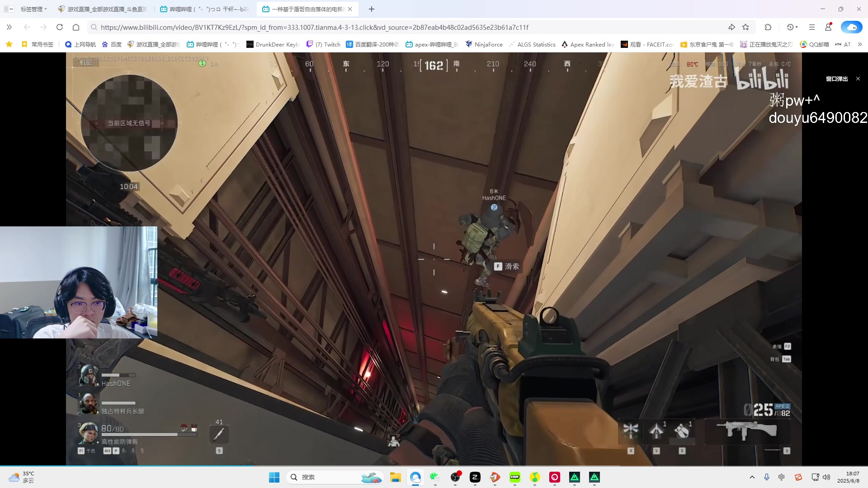This screenshot has height=488, width=868.
Task: Open the DrunkDeer Keyboard bookmark
Action: 273,44
